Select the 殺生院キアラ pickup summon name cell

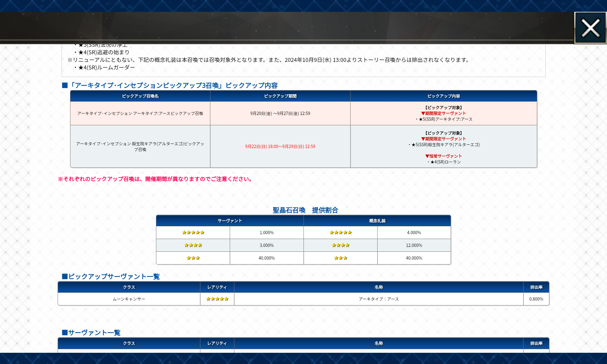click(140, 147)
